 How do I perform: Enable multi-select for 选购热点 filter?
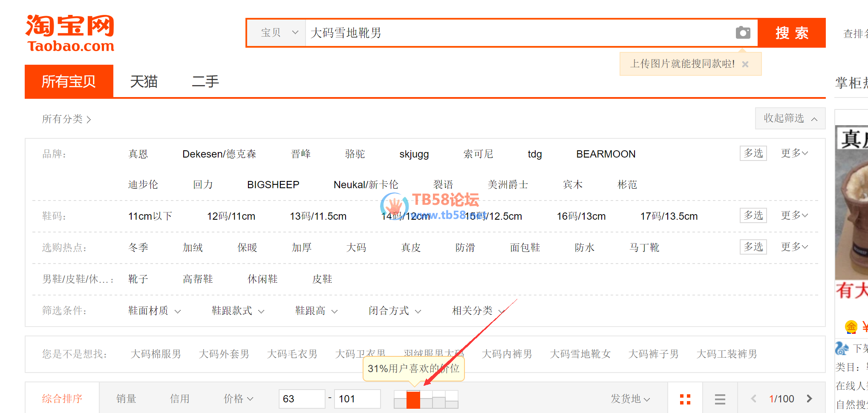(753, 247)
